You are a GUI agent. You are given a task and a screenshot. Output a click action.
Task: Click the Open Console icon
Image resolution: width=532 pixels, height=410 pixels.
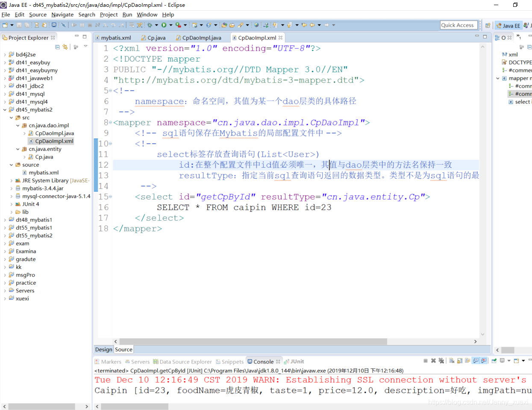click(x=516, y=361)
